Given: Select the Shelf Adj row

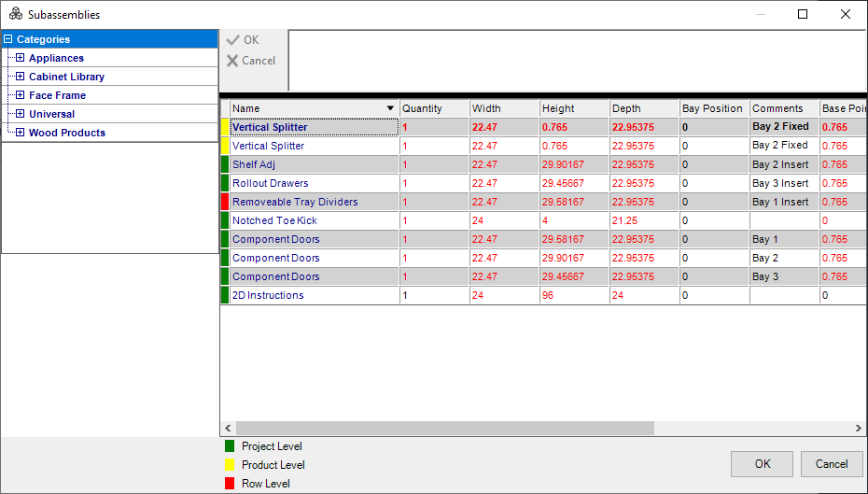Looking at the screenshot, I should pyautogui.click(x=543, y=164).
